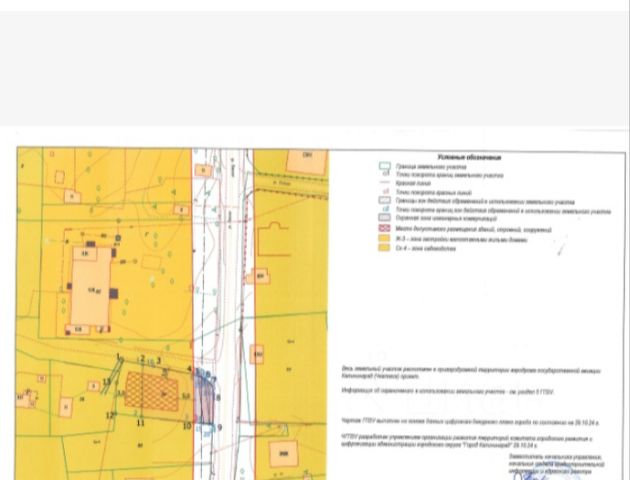Click the deputy head signature block text
This screenshot has width=630, height=480.
(556, 464)
